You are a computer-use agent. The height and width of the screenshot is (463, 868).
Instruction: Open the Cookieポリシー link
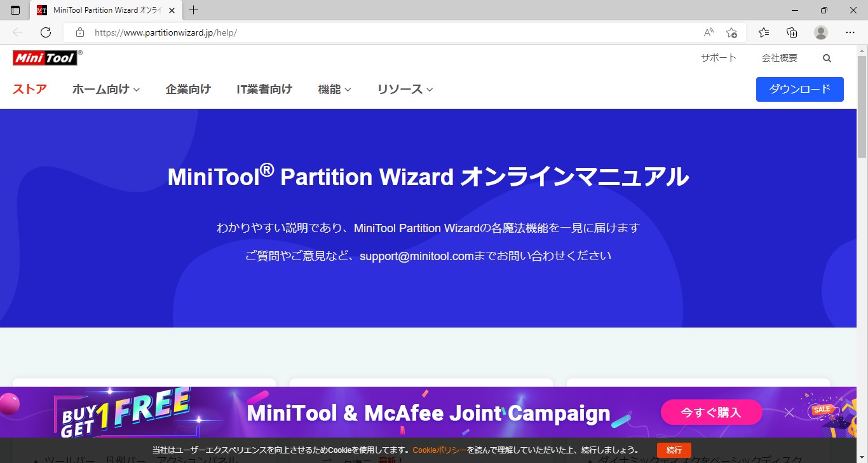(x=440, y=450)
